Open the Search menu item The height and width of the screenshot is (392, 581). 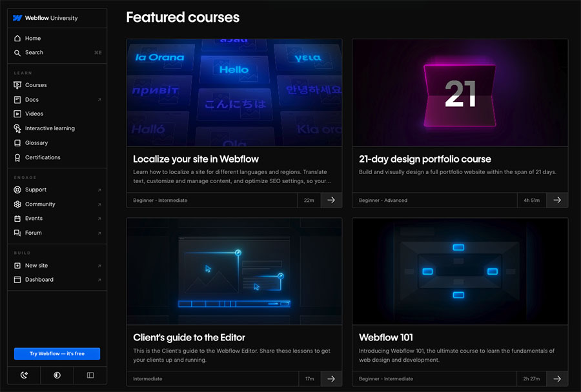tap(57, 53)
